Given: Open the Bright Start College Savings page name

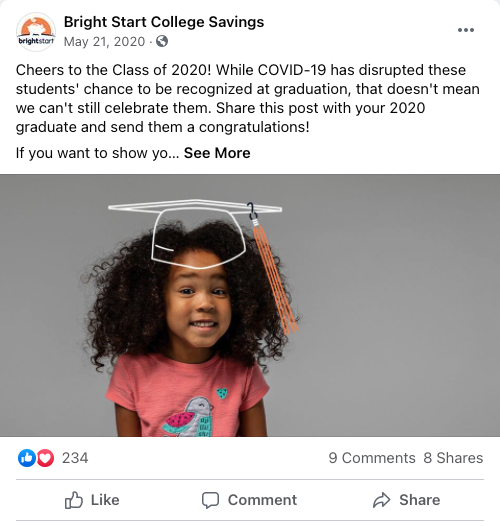Looking at the screenshot, I should point(164,22).
